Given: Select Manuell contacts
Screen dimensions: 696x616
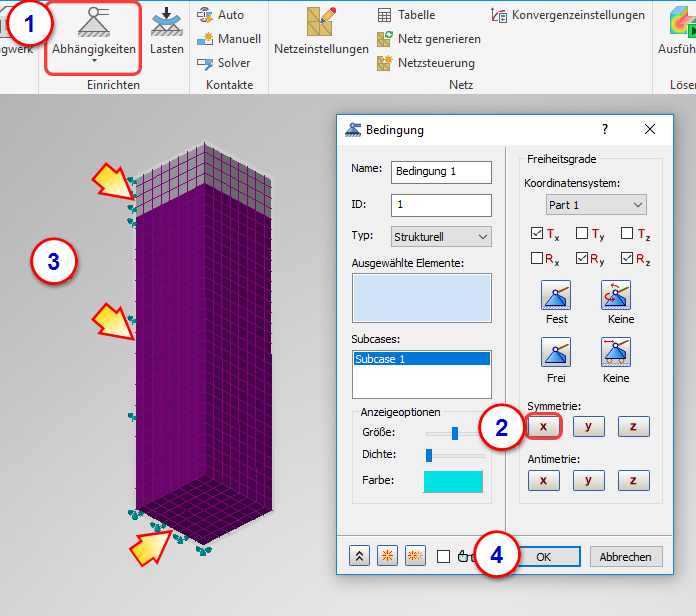Looking at the screenshot, I should (x=229, y=39).
